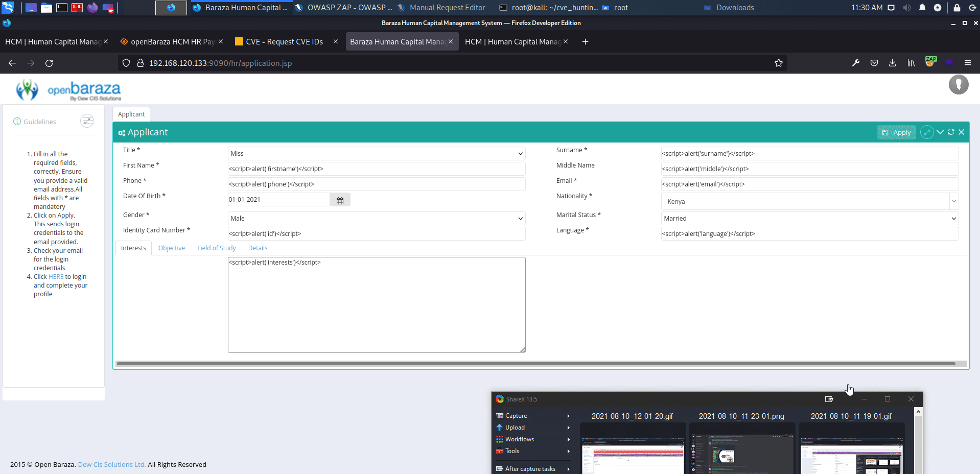The image size is (980, 474).
Task: Open ShareX thumbnail 2021-08-10_12-01-20.gif
Action: coord(633,448)
